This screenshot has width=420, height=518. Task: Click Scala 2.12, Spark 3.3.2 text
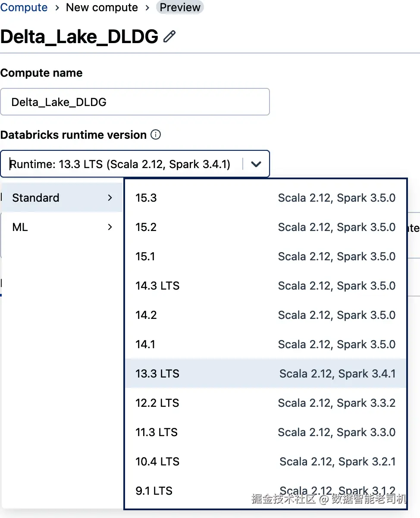(x=337, y=403)
